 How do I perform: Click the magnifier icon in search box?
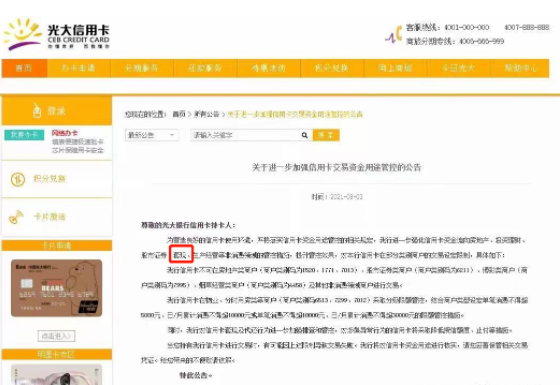[x=304, y=135]
